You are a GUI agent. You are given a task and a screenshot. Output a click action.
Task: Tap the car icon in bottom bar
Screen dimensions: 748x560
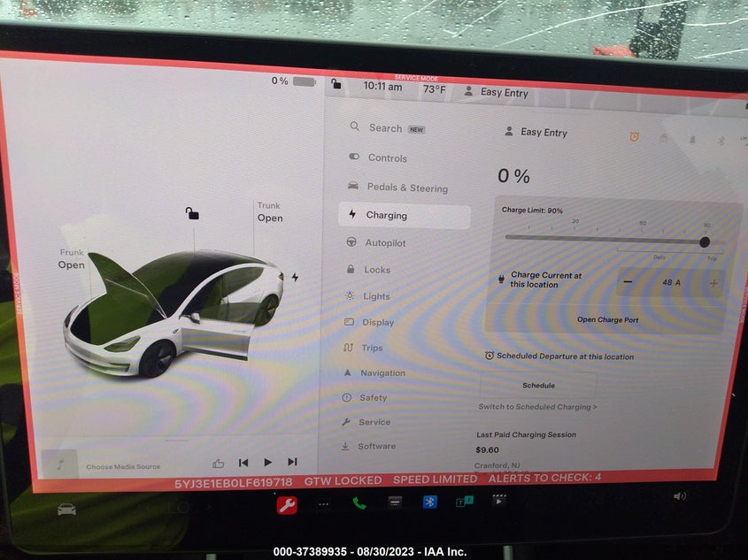click(66, 510)
